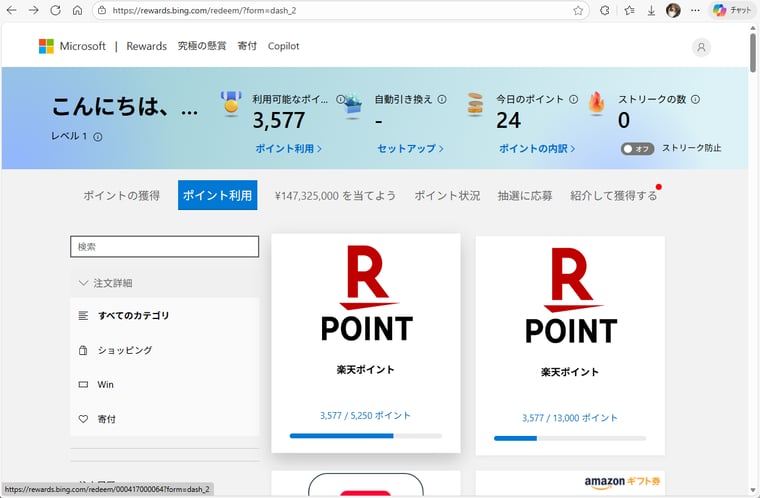Click the Microsoft text in header
760x498 pixels.
pos(82,46)
